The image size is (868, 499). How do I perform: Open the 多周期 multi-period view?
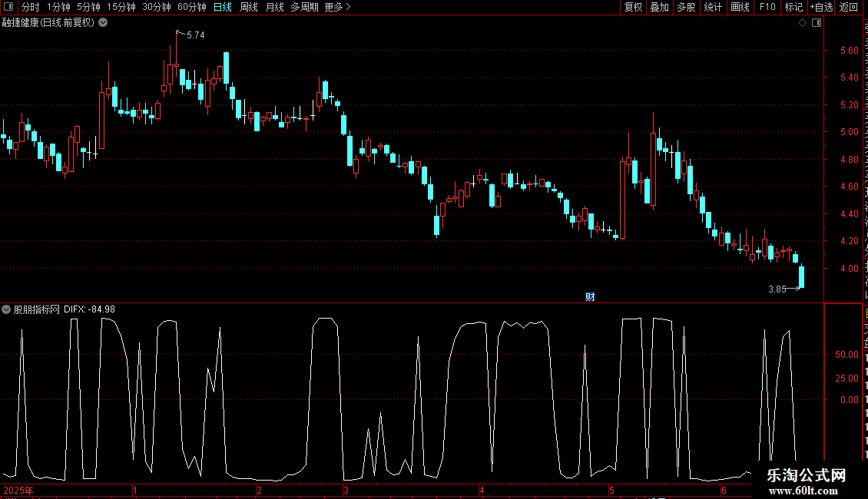point(304,7)
